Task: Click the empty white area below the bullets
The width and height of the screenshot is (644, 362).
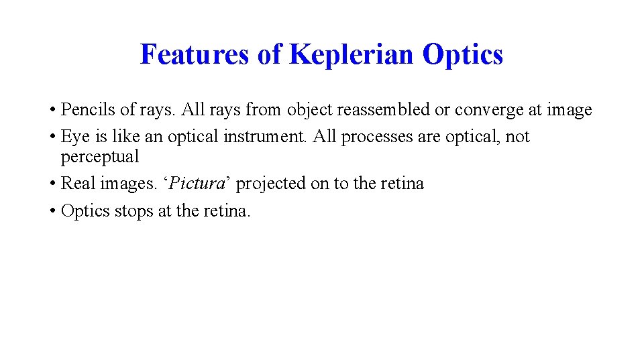Action: [322, 295]
